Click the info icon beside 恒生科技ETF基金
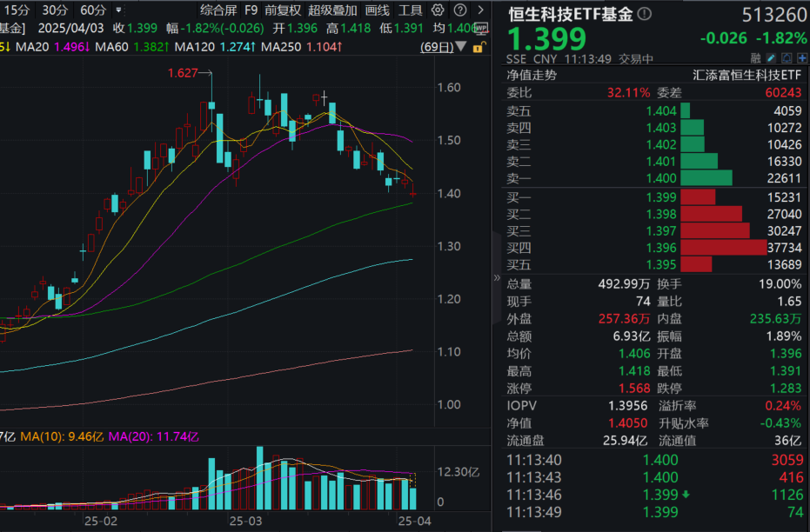The height and width of the screenshot is (532, 810). tap(644, 15)
